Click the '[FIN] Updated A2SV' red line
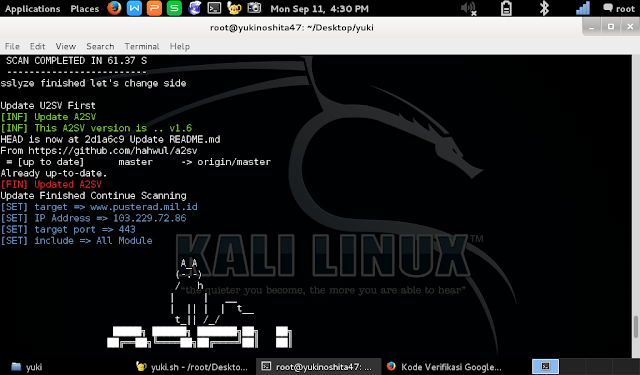Image resolution: width=640 pixels, height=375 pixels. coord(51,184)
